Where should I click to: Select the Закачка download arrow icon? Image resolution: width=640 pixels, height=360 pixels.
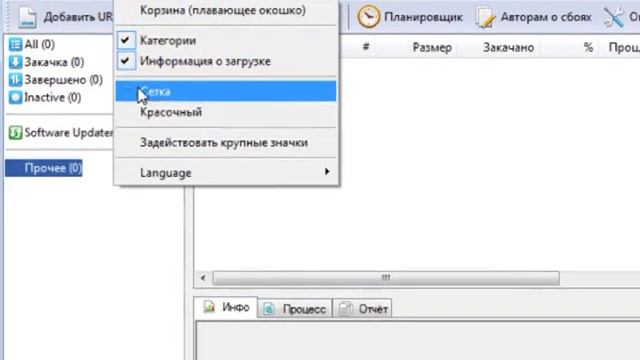tap(16, 62)
